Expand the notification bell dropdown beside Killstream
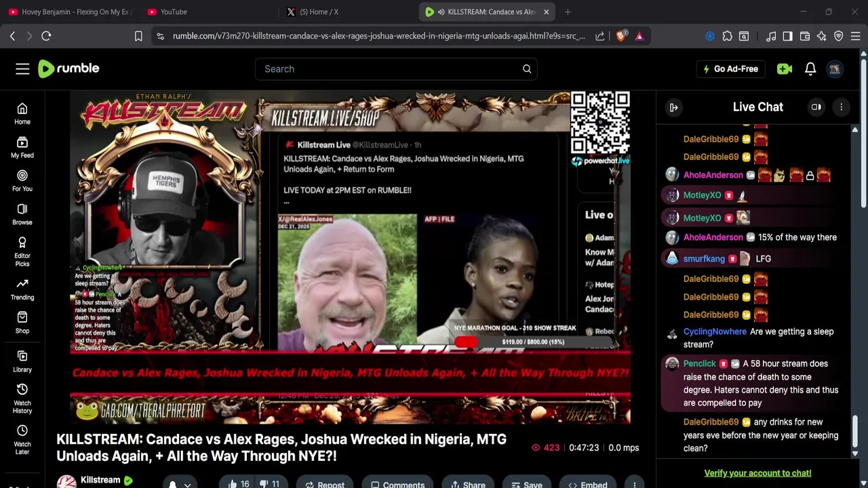868x488 pixels. pyautogui.click(x=180, y=484)
